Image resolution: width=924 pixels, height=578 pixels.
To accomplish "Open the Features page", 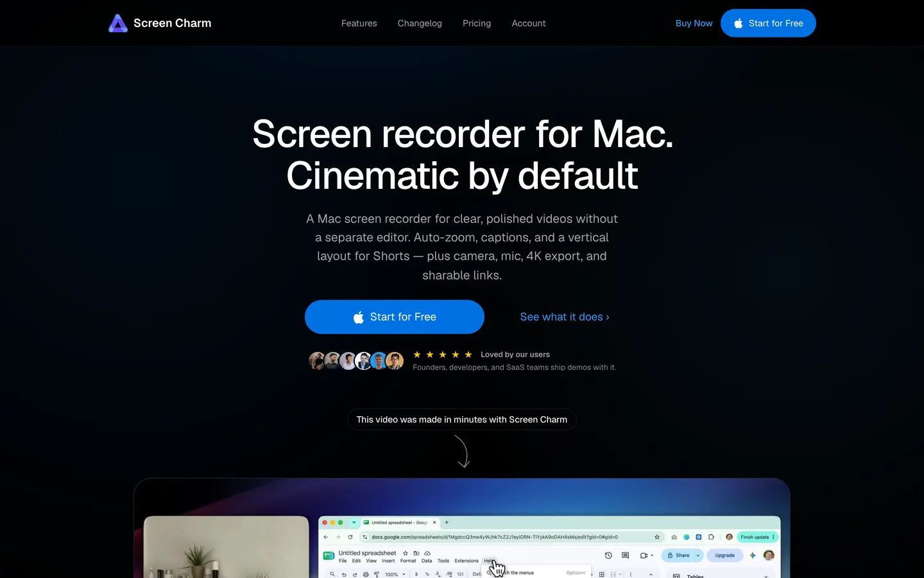I will pyautogui.click(x=359, y=23).
